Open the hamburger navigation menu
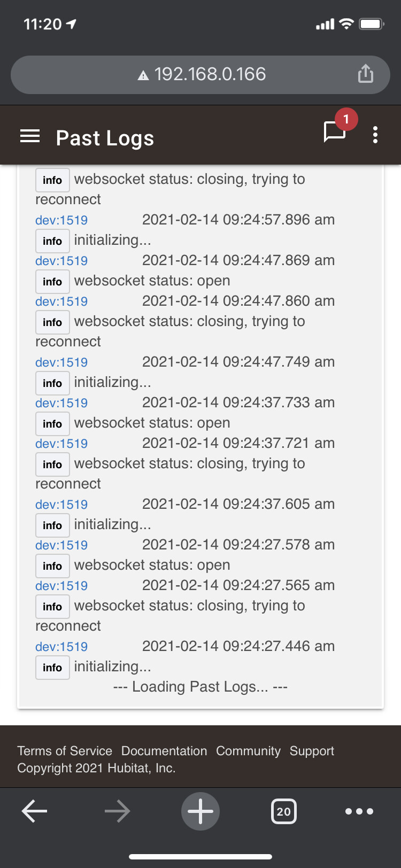 [30, 136]
